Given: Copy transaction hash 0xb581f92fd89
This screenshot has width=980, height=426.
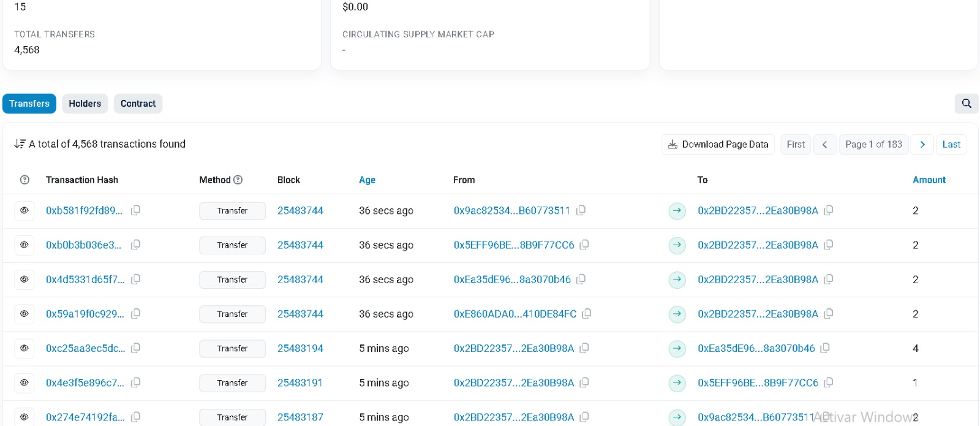Looking at the screenshot, I should click(x=136, y=210).
